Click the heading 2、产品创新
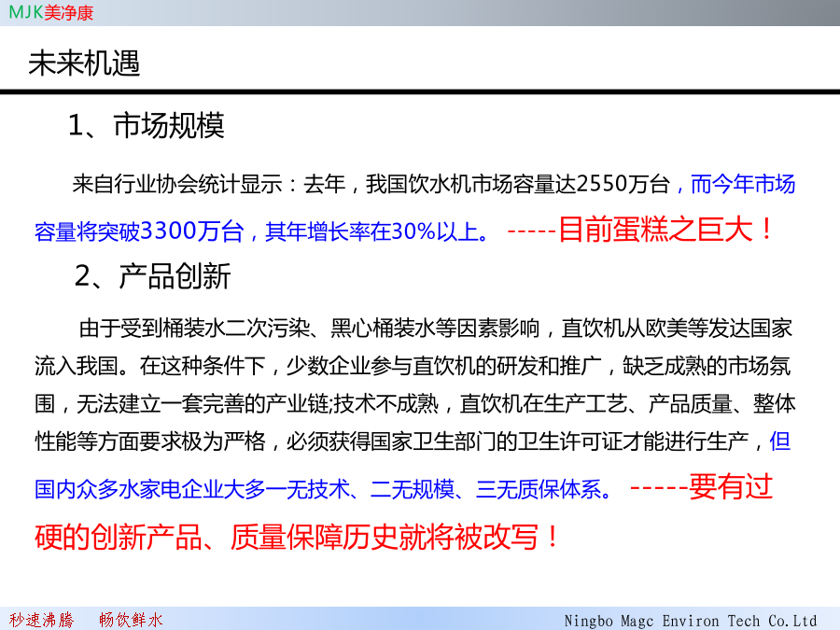840x630 pixels. (x=152, y=276)
